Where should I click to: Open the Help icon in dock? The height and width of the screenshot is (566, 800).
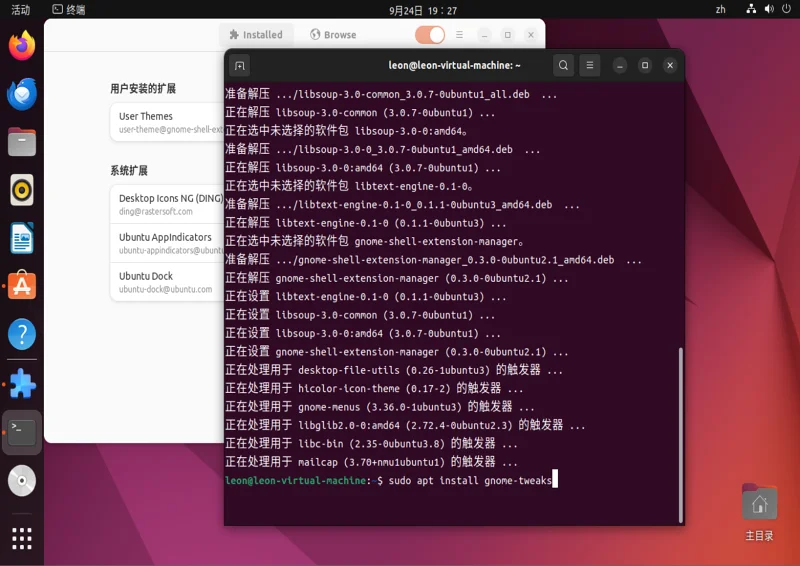click(22, 334)
